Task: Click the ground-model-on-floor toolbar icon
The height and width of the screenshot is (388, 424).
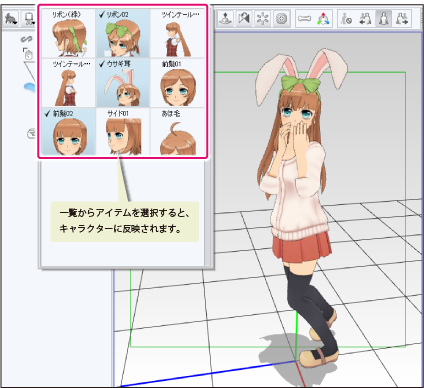Action: coord(226,18)
